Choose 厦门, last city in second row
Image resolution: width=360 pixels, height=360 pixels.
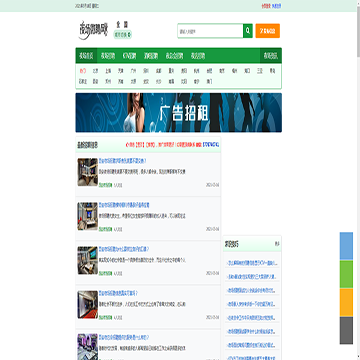click(x=209, y=81)
